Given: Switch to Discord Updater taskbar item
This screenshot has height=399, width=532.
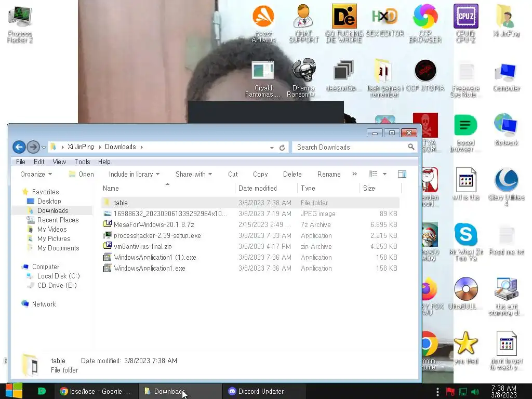Looking at the screenshot, I should coord(263,391).
